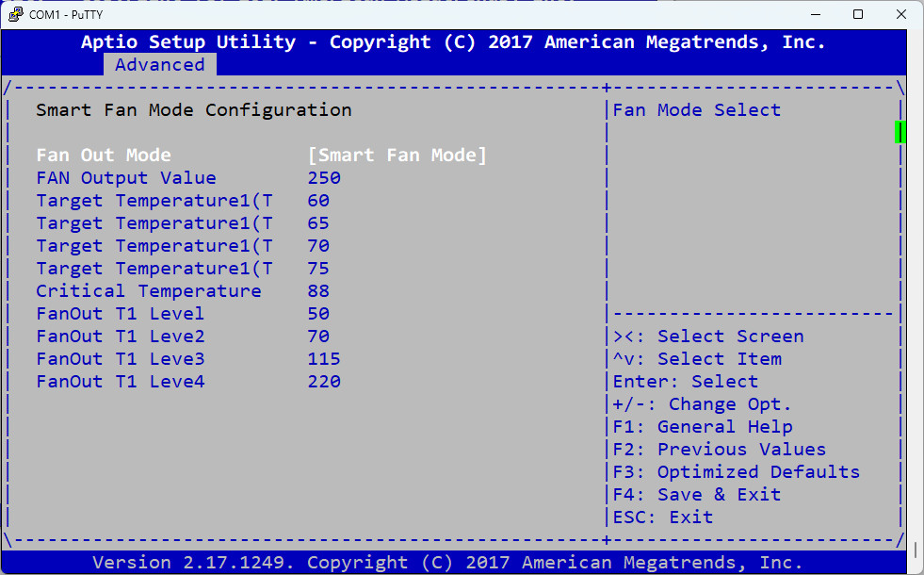924x575 pixels.
Task: Click the Target Temperature value 75
Action: point(318,269)
